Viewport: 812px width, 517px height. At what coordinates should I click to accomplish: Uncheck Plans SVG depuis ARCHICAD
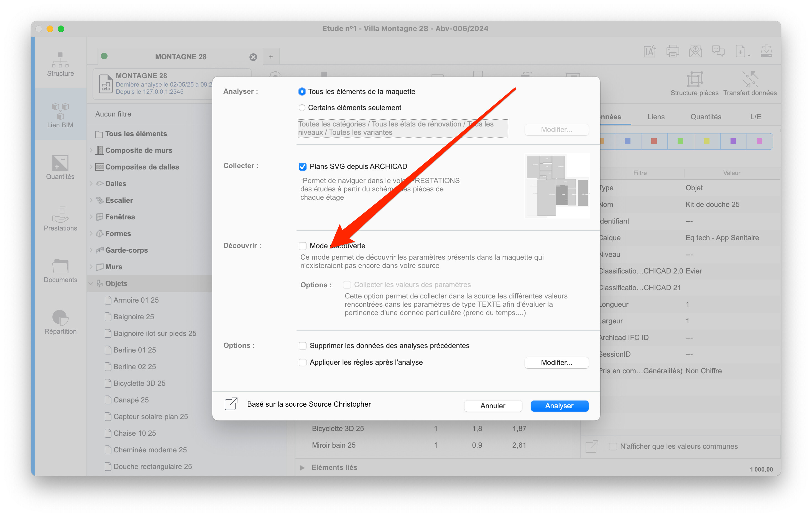click(302, 166)
